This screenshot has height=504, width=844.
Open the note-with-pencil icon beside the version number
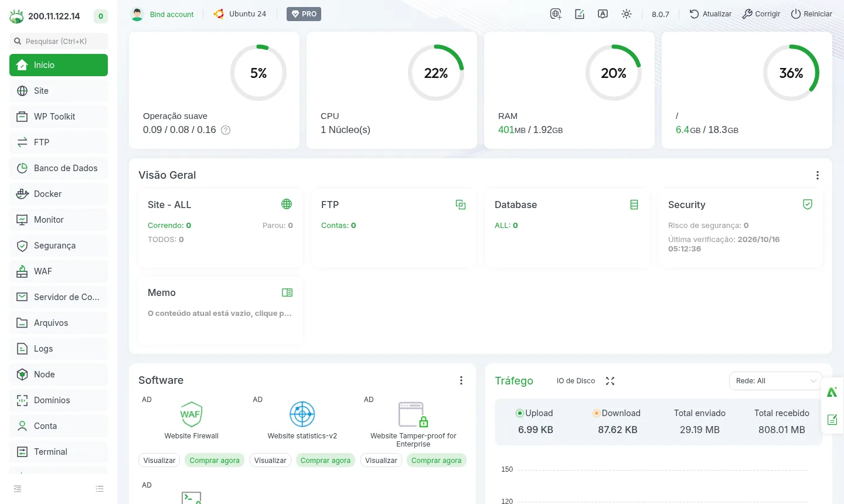pyautogui.click(x=580, y=14)
